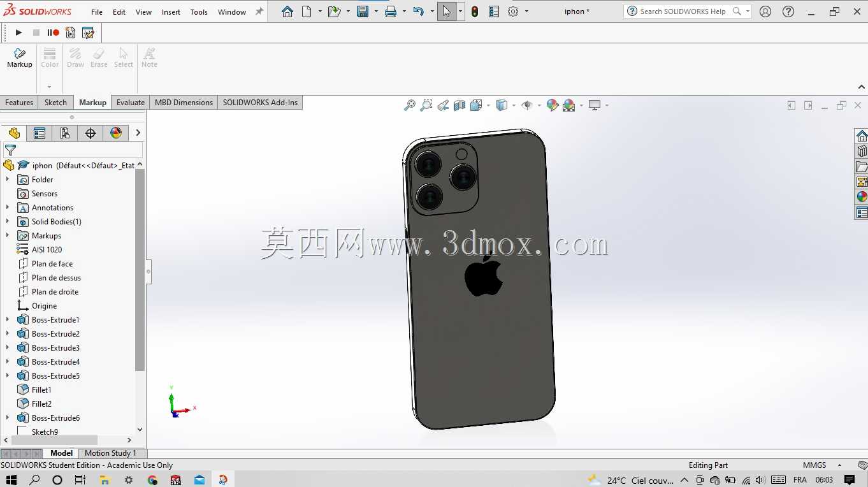Image resolution: width=868 pixels, height=487 pixels.
Task: Show more manager tabs with the chevron
Action: pyautogui.click(x=138, y=133)
